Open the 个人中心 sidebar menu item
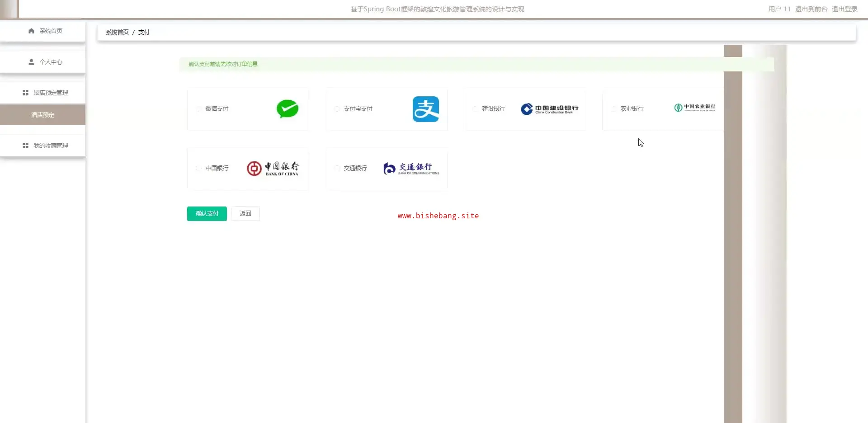This screenshot has width=868, height=423. pos(43,62)
